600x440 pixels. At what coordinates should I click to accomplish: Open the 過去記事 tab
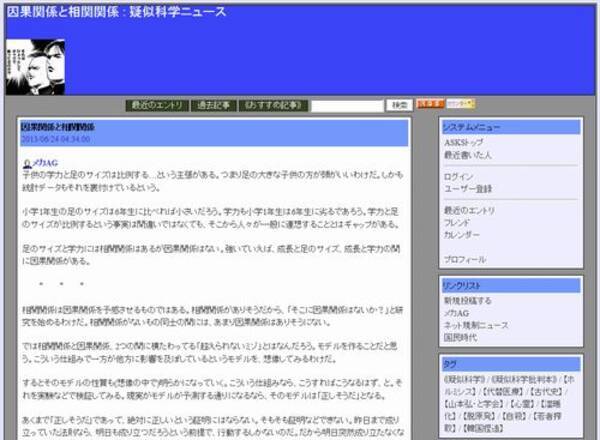[x=212, y=105]
